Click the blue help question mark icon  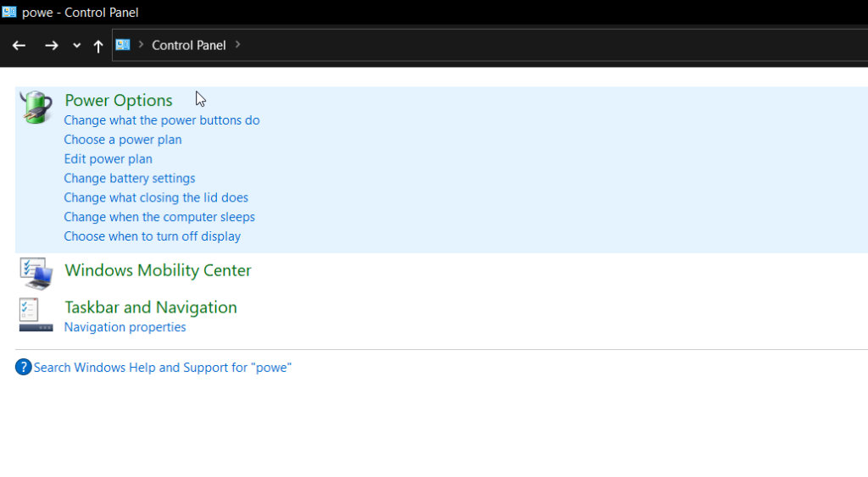coord(23,367)
